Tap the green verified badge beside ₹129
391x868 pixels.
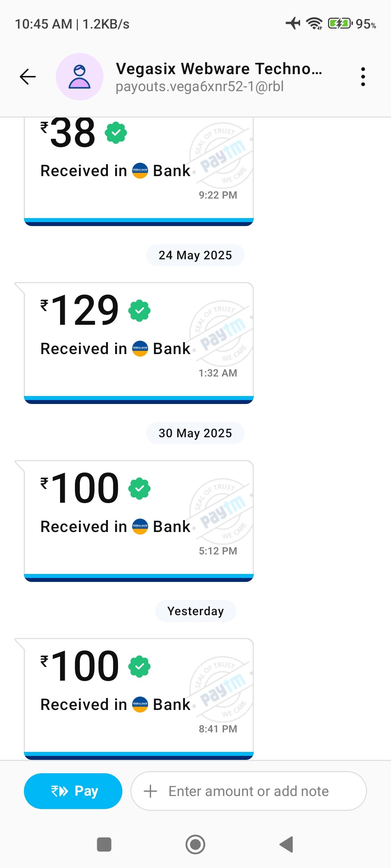point(139,311)
